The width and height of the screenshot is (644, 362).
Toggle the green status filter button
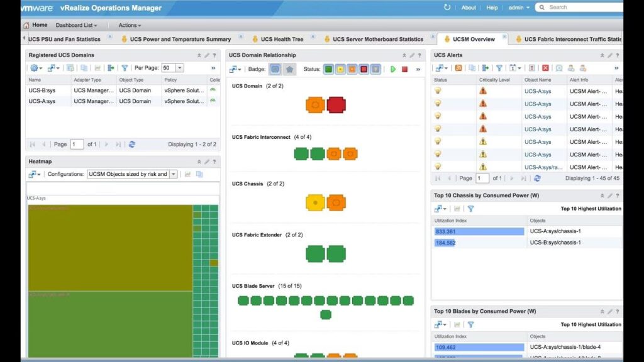tap(328, 69)
